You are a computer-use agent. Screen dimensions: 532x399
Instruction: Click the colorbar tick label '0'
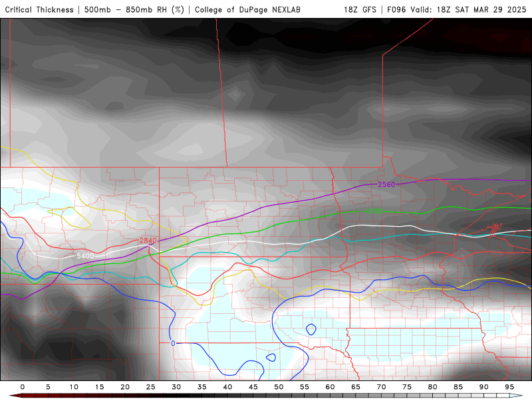(x=23, y=387)
